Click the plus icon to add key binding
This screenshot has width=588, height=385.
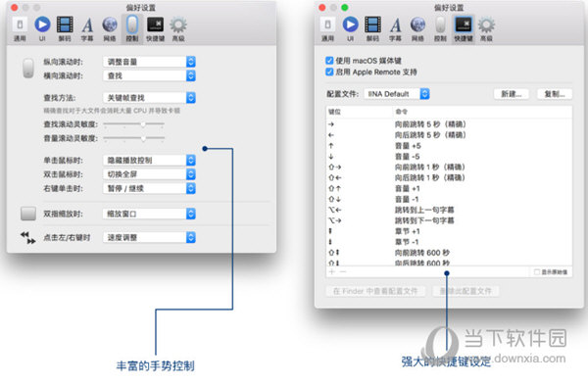[x=331, y=271]
